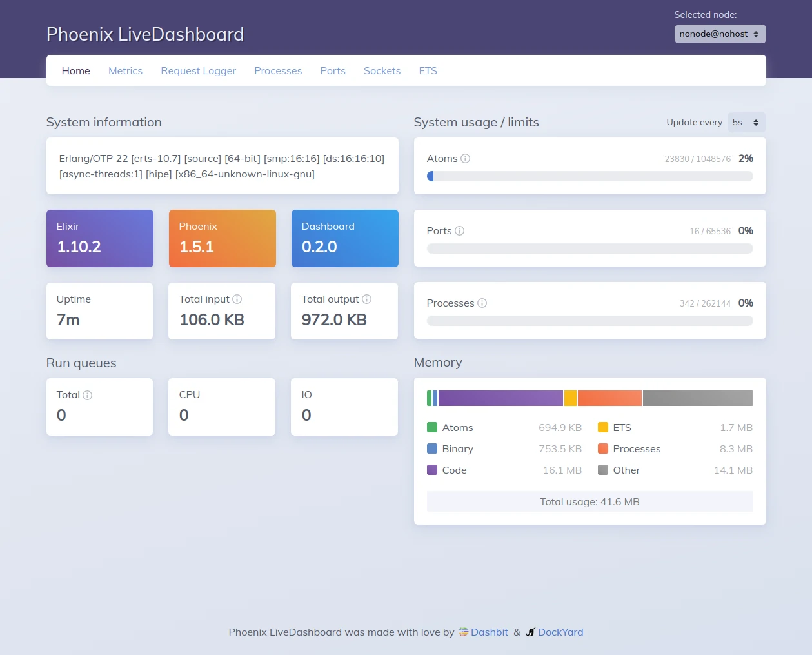Click the Elixir 1.10.2 version card

coord(100,238)
